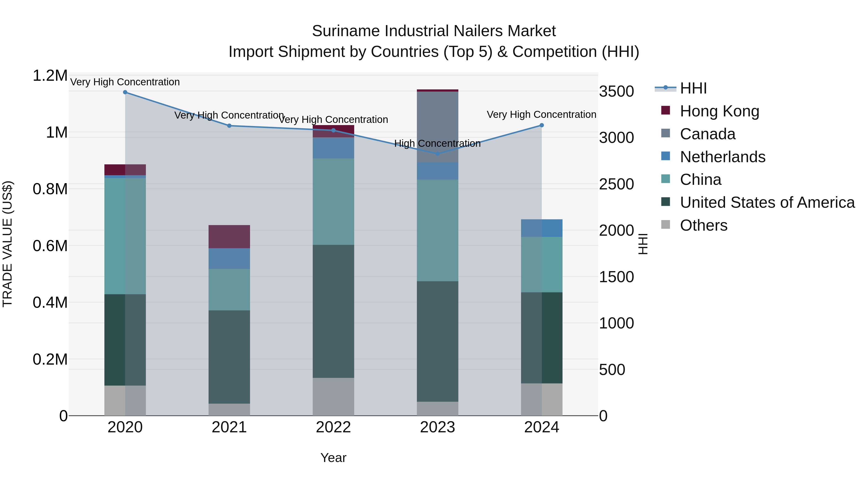Image resolution: width=868 pixels, height=488 pixels.
Task: Click the 2000 right axis tick
Action: tap(617, 231)
